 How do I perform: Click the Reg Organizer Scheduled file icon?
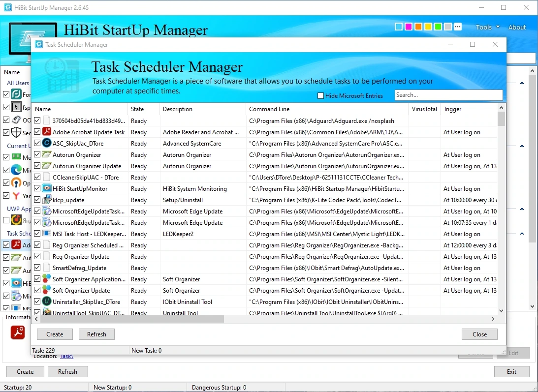47,245
